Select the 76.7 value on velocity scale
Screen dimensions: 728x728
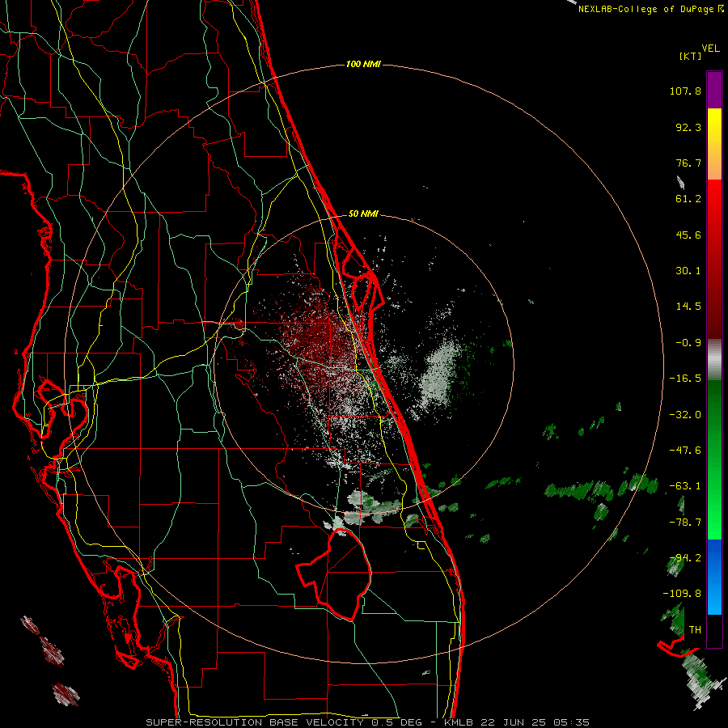(688, 163)
